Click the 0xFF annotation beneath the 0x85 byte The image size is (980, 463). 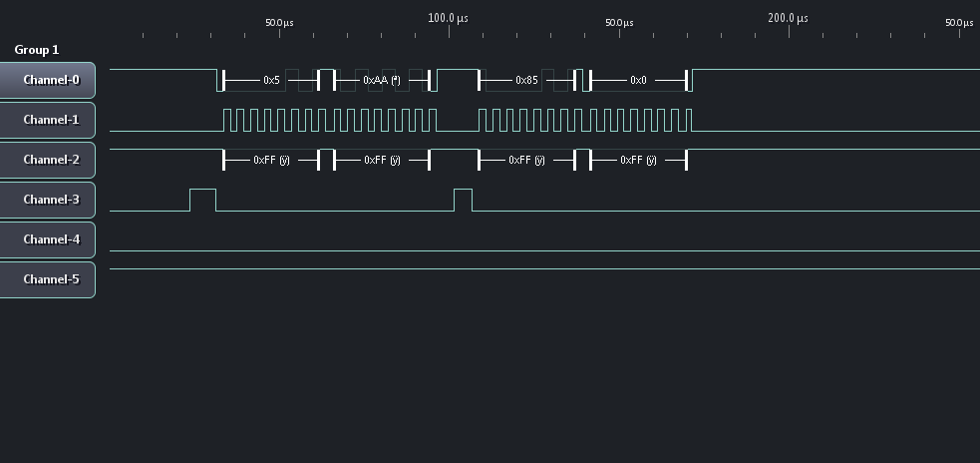(526, 161)
